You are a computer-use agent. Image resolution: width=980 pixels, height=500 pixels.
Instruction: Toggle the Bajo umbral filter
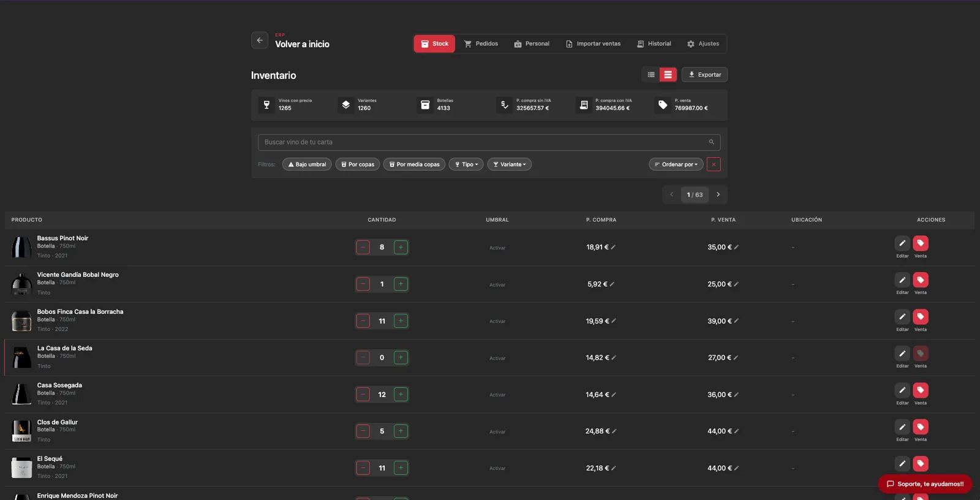pos(307,164)
